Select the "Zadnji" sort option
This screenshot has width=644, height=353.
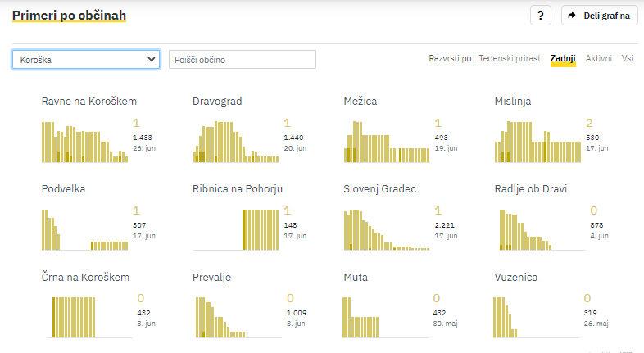coord(563,59)
